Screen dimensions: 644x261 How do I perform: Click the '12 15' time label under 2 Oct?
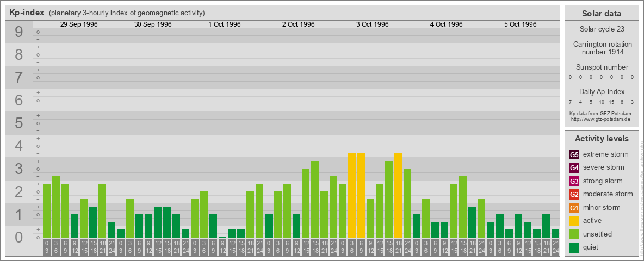(x=306, y=247)
